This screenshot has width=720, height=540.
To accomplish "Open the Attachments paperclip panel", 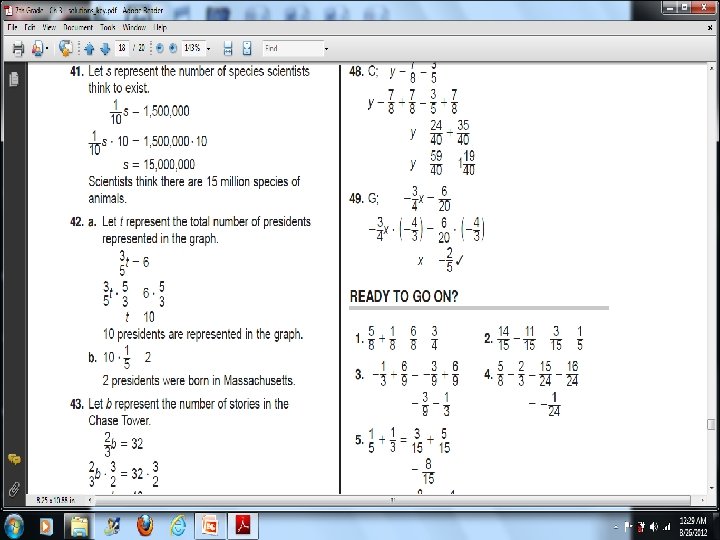I will pos(14,489).
